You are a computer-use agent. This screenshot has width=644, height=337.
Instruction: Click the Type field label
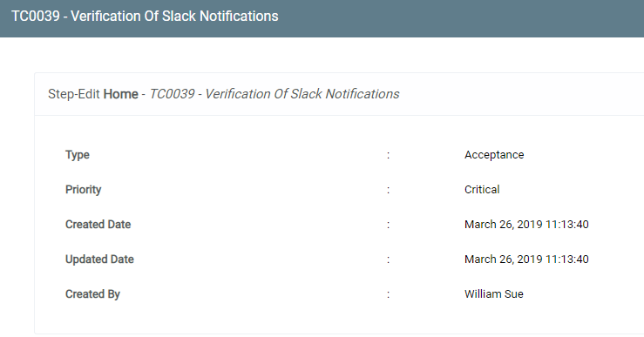[x=78, y=155]
